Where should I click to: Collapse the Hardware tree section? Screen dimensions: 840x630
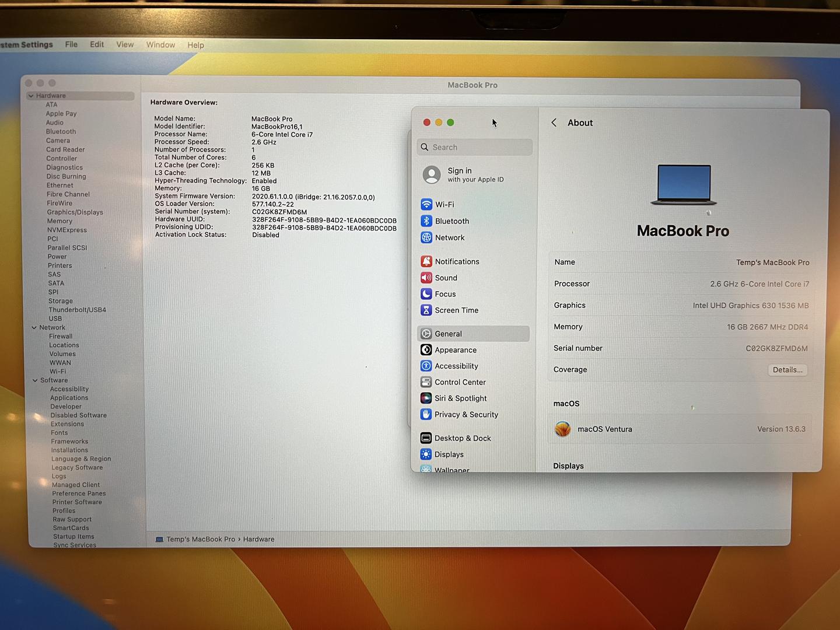click(31, 96)
